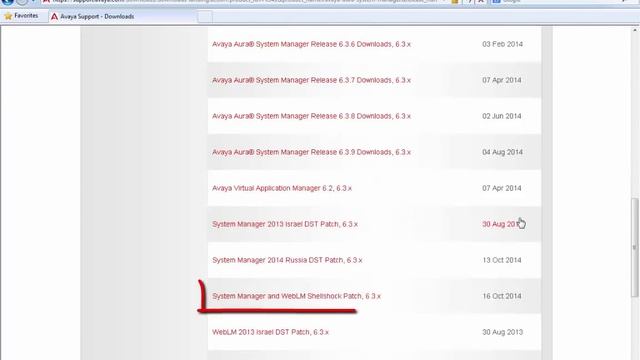Open System Manager and WebLM Shellshock Patch link
640x360 pixels.
296,296
